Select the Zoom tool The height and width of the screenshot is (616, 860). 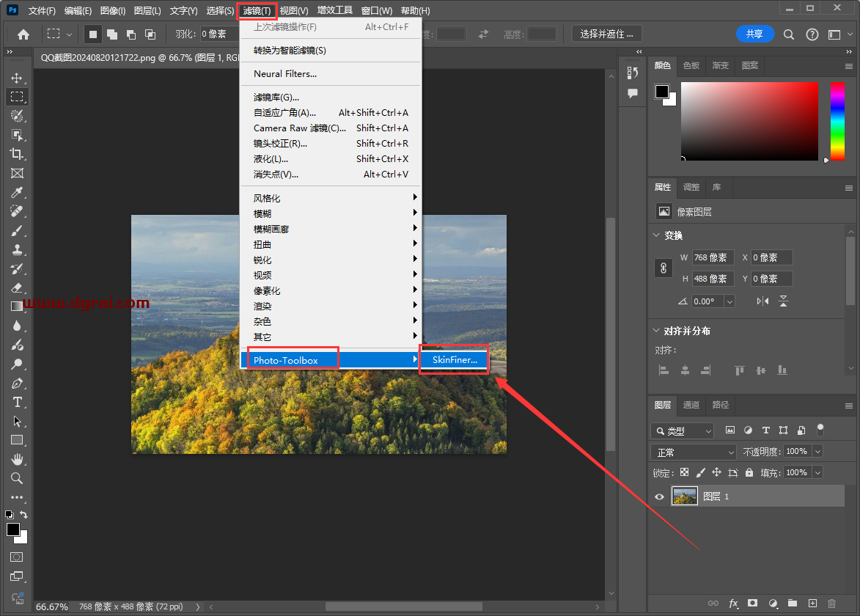pos(16,478)
